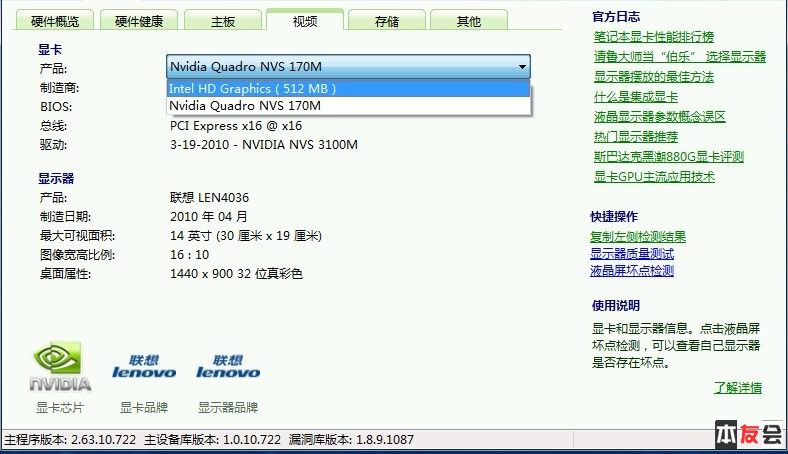Image resolution: width=788 pixels, height=454 pixels.
Task: Click the NVIDIA graphics chip logo
Action: (60, 367)
